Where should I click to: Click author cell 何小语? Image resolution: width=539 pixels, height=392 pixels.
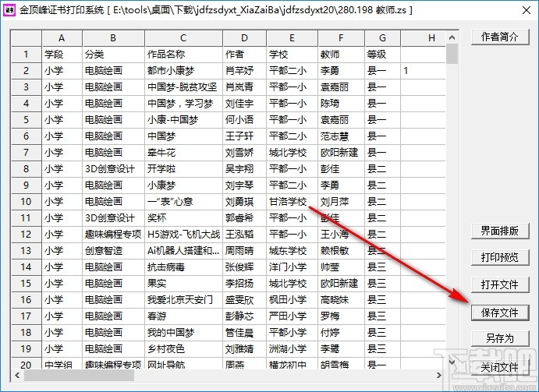coord(244,119)
